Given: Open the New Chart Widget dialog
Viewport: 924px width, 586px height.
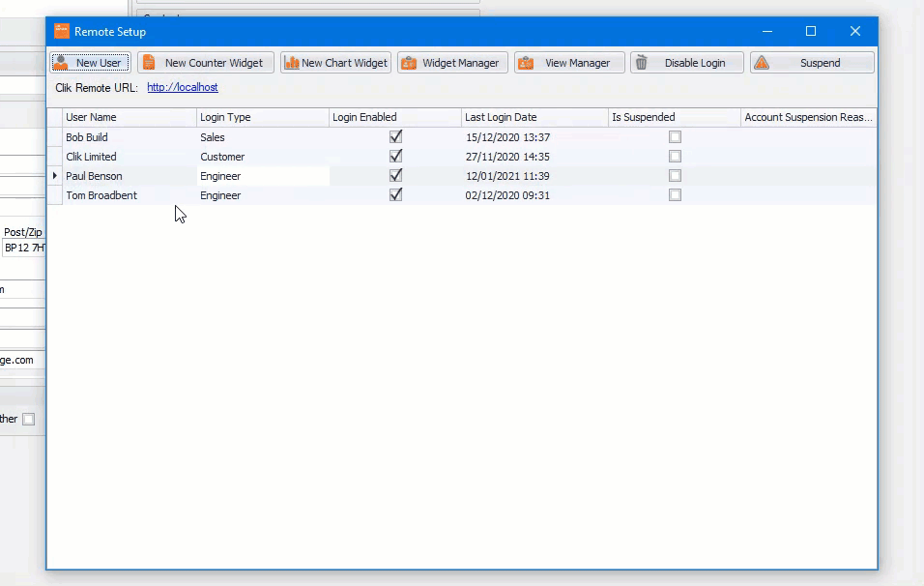Looking at the screenshot, I should click(x=336, y=63).
